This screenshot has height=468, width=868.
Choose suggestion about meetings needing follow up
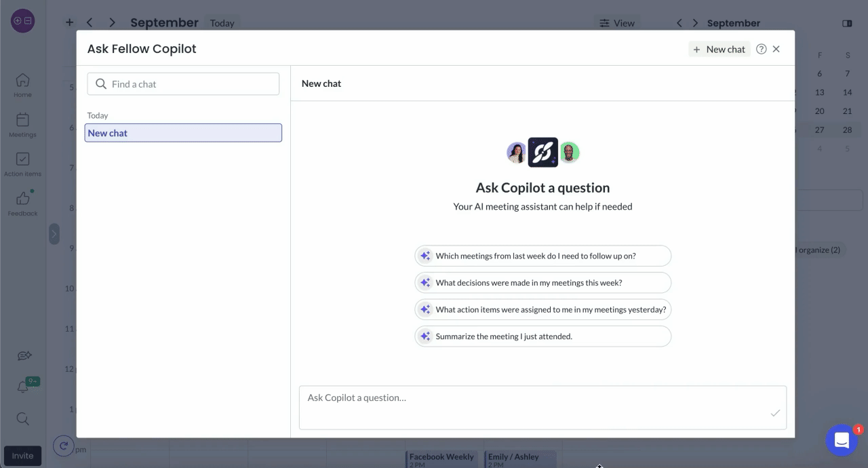(x=542, y=256)
